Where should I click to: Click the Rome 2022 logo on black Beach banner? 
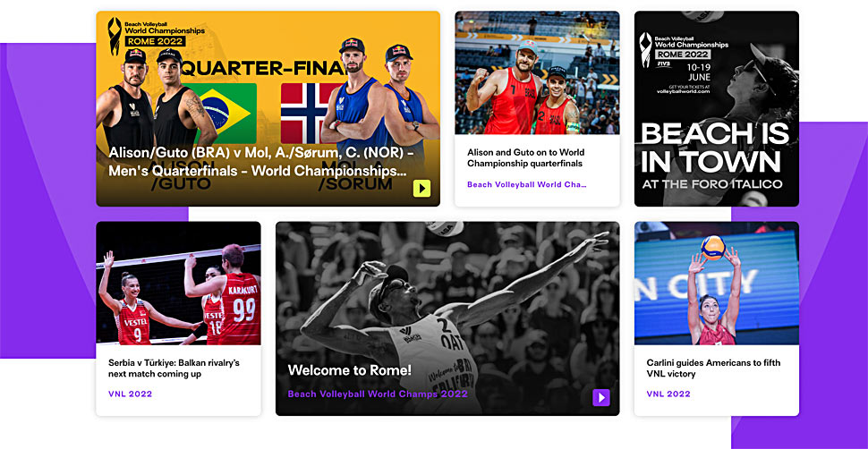tap(683, 50)
